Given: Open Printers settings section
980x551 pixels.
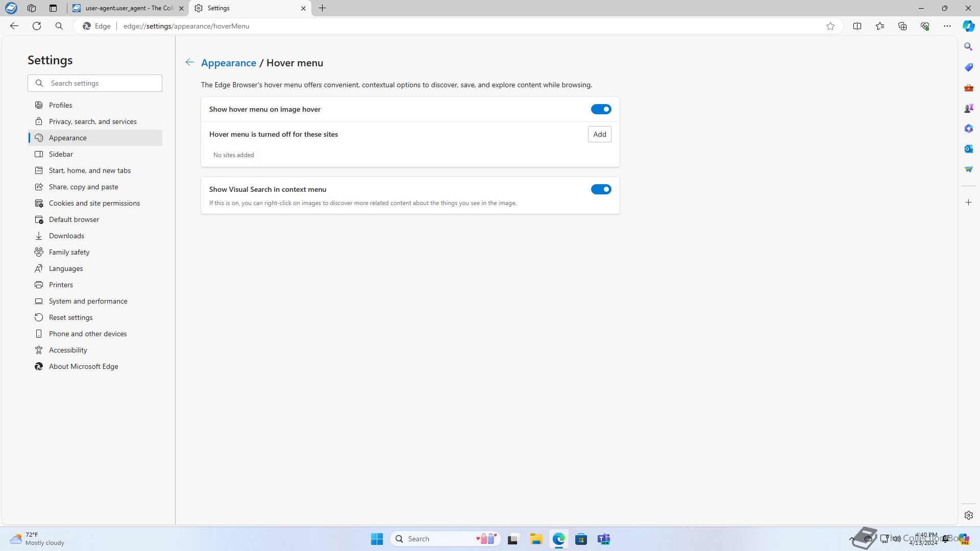Looking at the screenshot, I should point(95,285).
